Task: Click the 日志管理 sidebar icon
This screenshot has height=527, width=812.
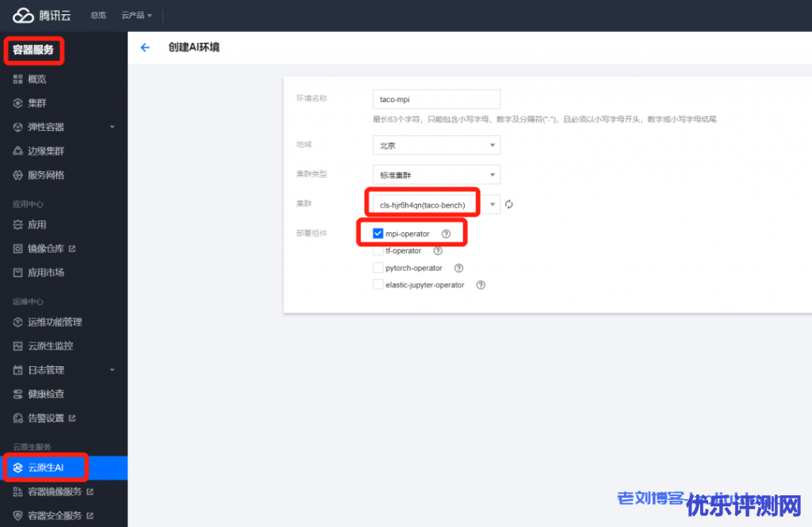Action: (17, 369)
